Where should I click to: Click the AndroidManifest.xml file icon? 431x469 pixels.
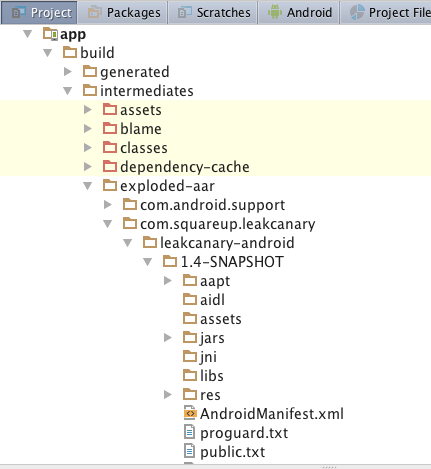point(190,413)
